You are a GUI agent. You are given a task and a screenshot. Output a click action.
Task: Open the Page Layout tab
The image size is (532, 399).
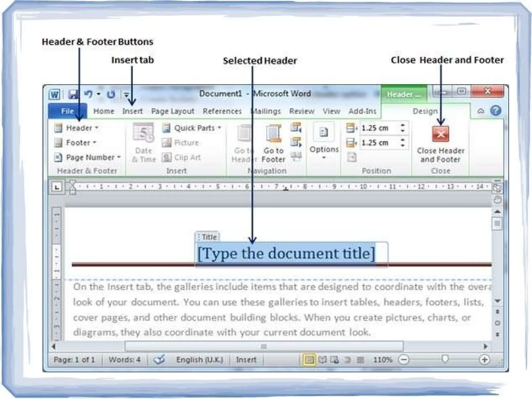(x=173, y=111)
